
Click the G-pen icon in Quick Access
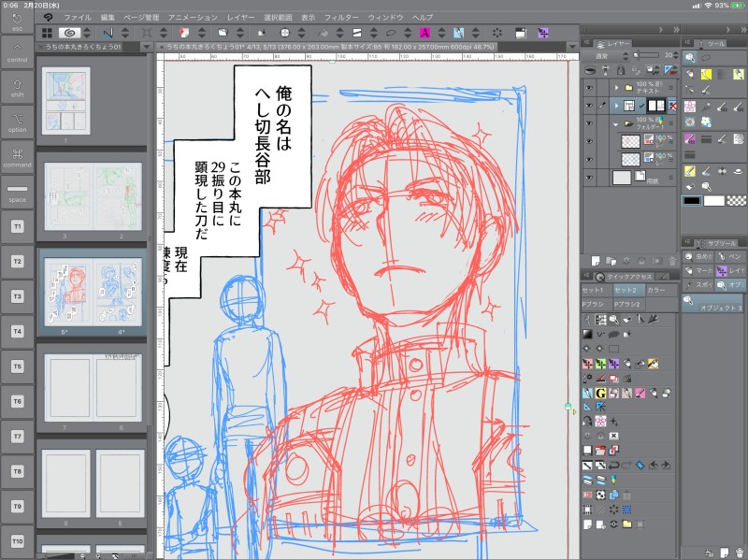coord(600,393)
